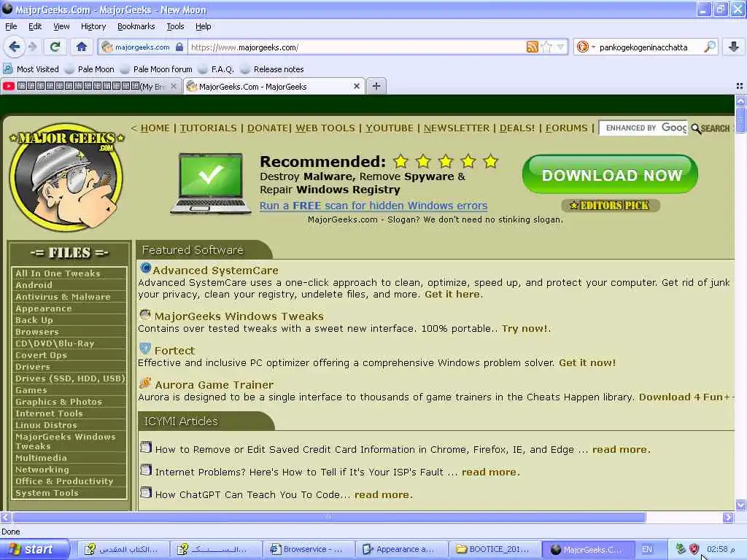Screen dimensions: 747x560
Task: Open the YOUTUBE nav link
Action: click(x=390, y=128)
